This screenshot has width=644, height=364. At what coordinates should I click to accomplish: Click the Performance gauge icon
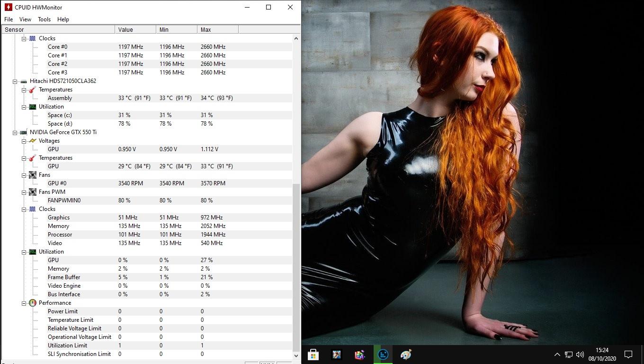pyautogui.click(x=32, y=303)
